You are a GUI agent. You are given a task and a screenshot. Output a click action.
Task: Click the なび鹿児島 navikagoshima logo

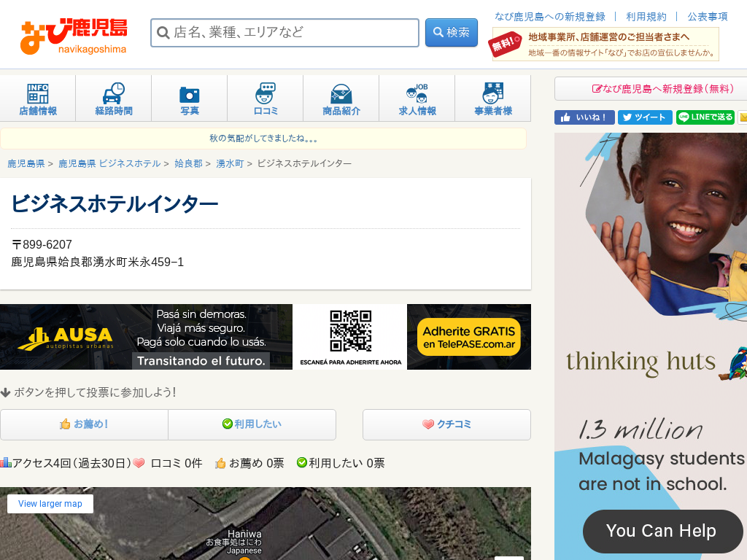pos(74,36)
